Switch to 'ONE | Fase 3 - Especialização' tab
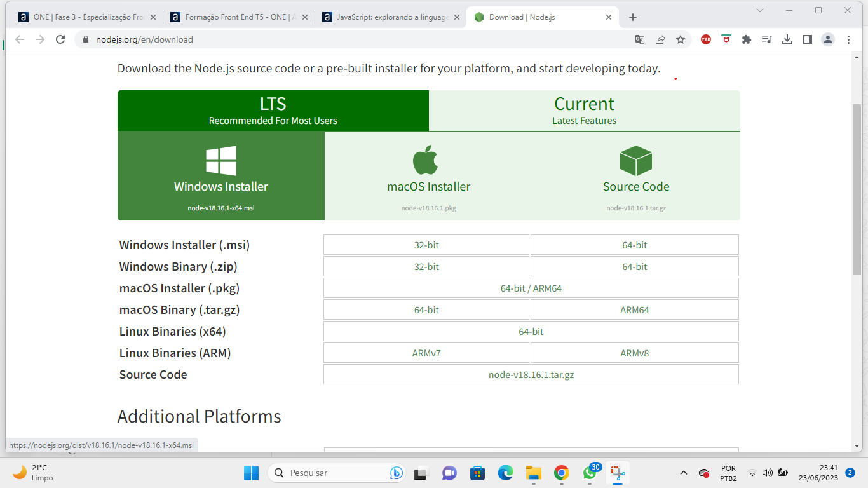This screenshot has width=868, height=488. [86, 17]
